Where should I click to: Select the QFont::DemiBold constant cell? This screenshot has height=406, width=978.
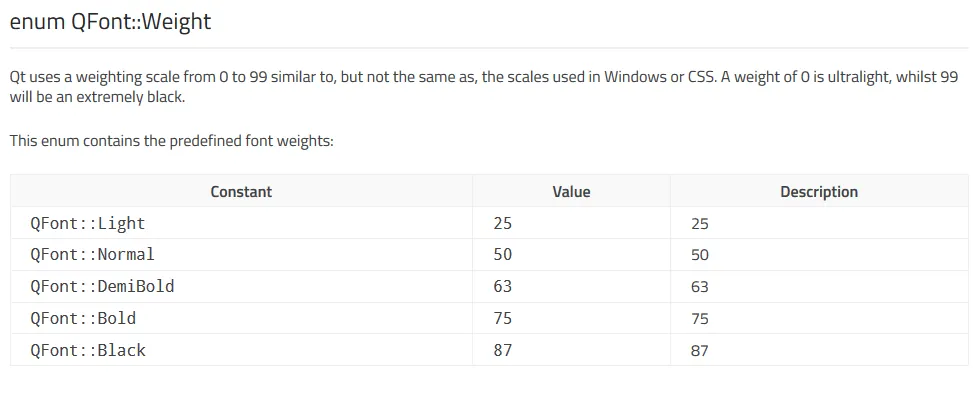tap(103, 287)
